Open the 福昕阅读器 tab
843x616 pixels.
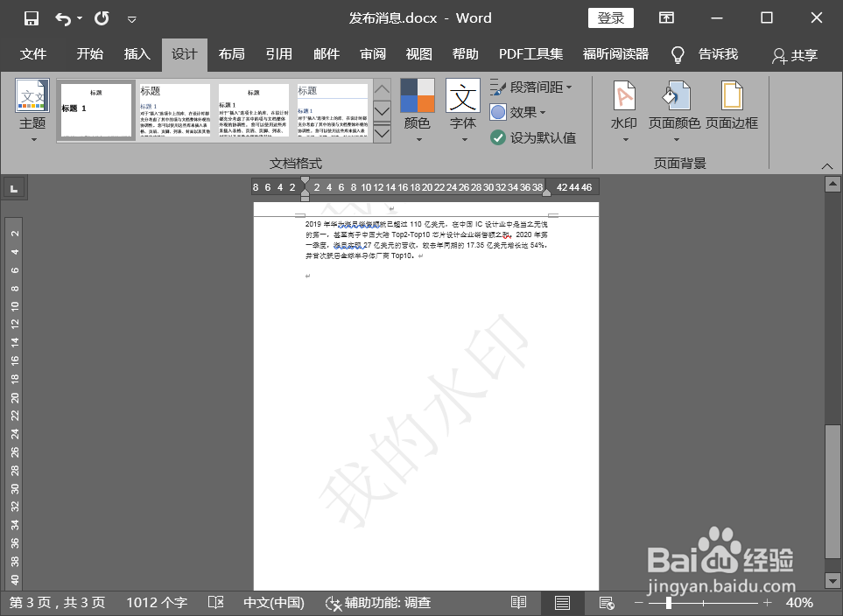615,54
